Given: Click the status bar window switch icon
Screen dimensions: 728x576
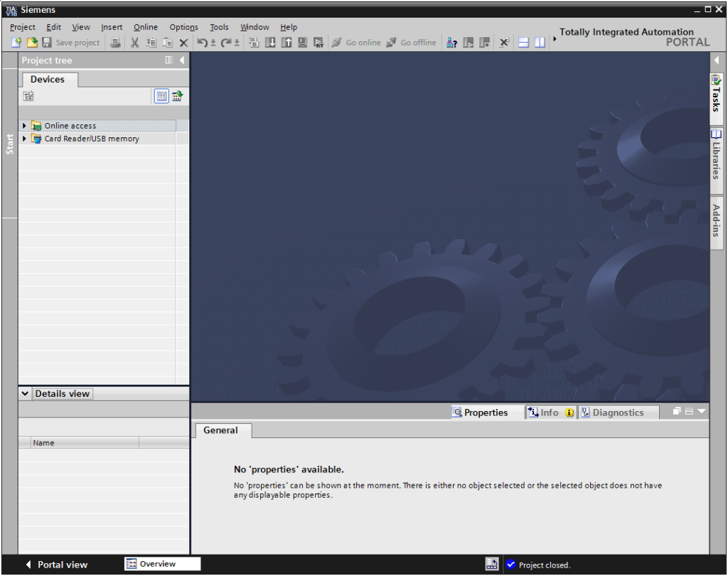Looking at the screenshot, I should [492, 565].
